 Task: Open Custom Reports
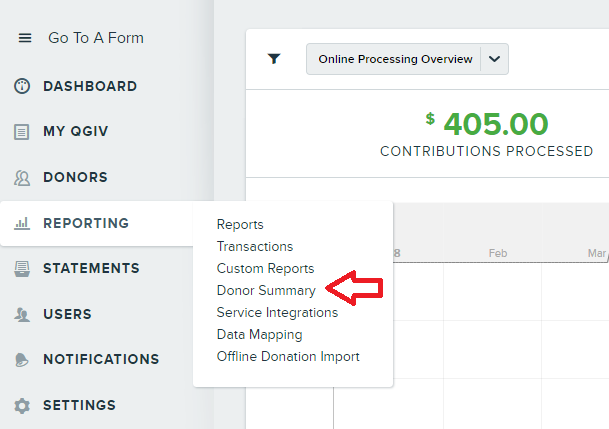265,269
